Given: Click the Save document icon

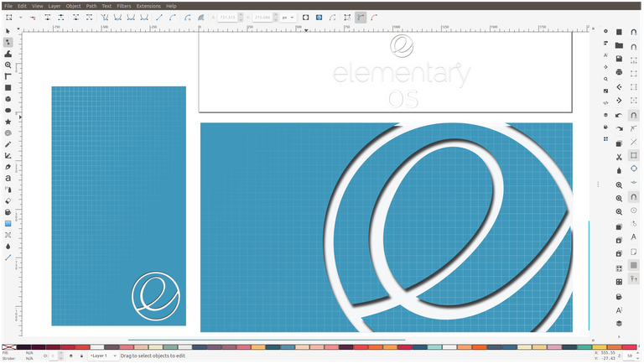Looking at the screenshot, I should 619,59.
